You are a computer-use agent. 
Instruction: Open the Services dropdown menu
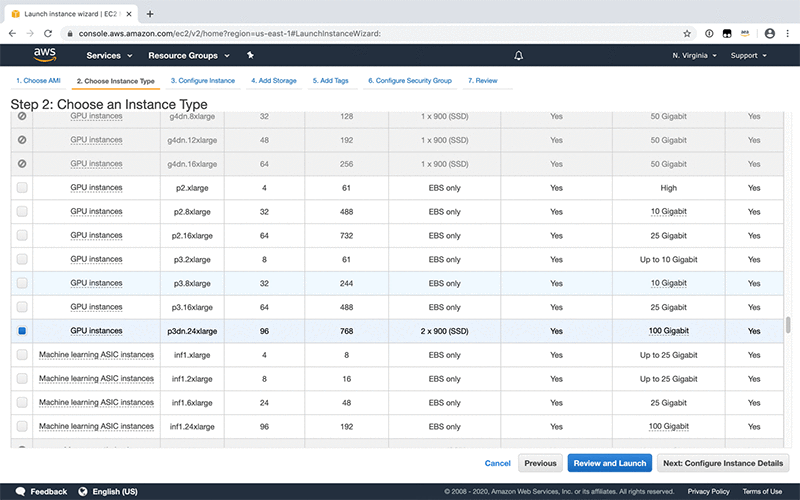tap(109, 55)
